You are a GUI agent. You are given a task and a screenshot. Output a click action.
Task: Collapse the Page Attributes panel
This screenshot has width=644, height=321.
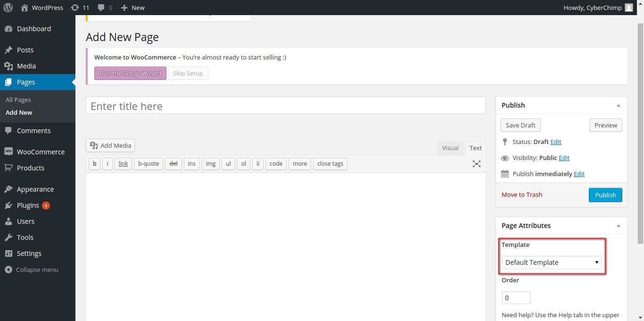(x=619, y=226)
